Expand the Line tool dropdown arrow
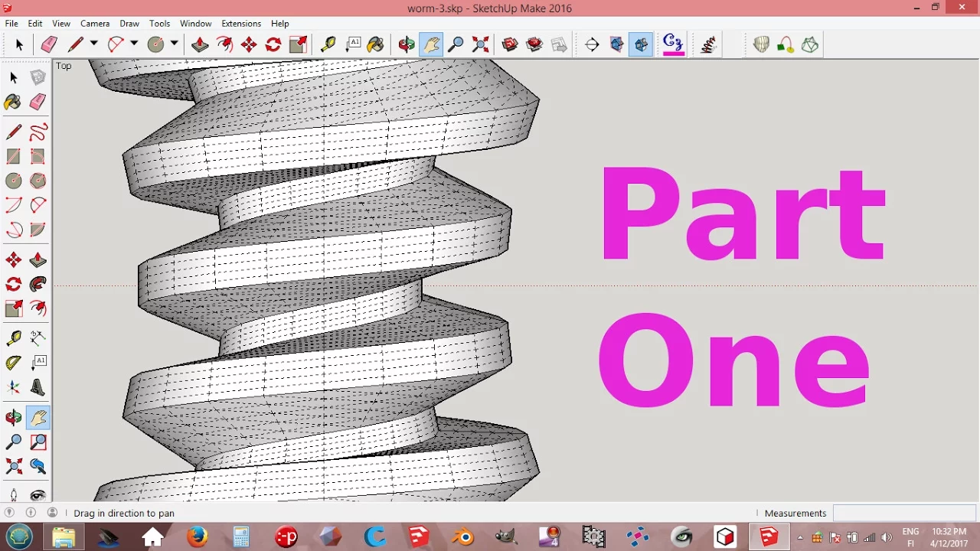Screen dimensions: 980x551 93,44
